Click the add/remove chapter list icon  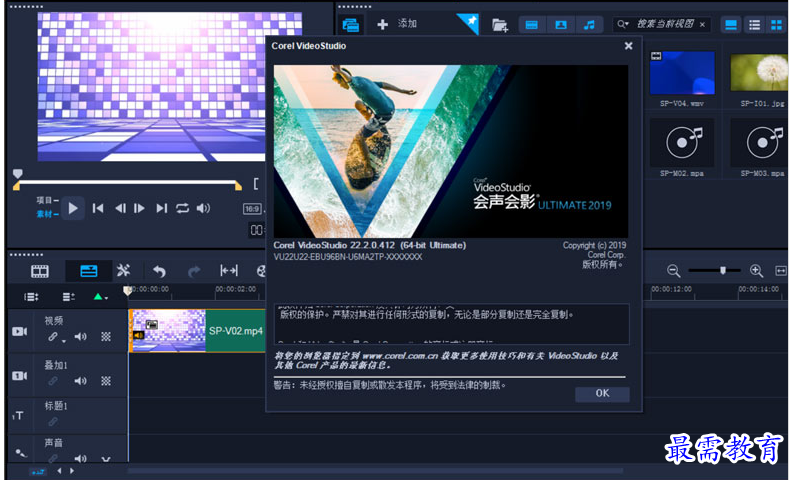[69, 297]
